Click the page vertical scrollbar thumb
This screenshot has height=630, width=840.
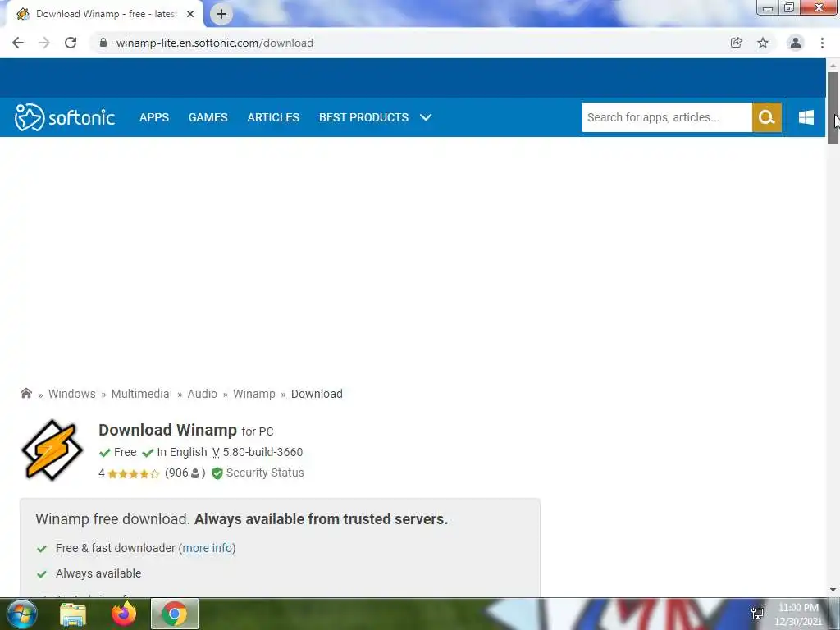(x=833, y=107)
